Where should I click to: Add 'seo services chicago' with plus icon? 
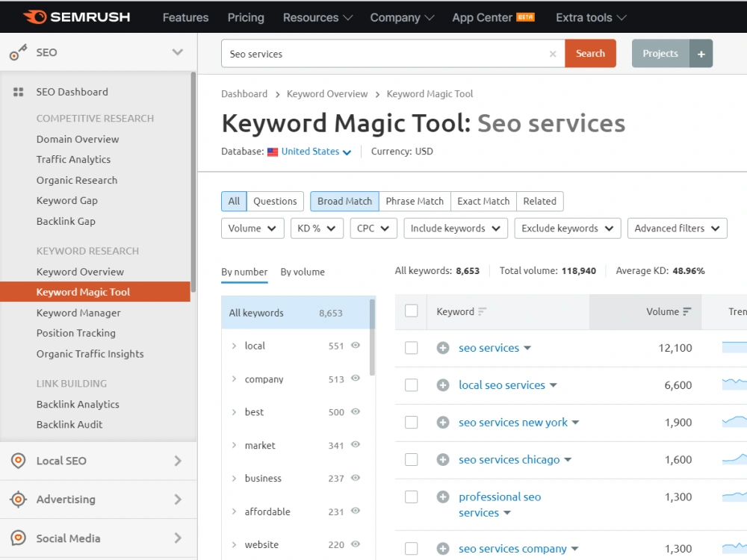pos(442,459)
